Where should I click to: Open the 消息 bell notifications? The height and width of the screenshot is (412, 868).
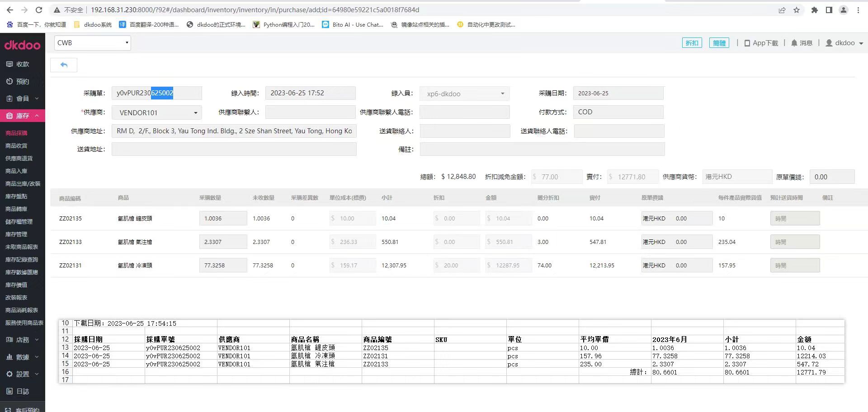(802, 43)
